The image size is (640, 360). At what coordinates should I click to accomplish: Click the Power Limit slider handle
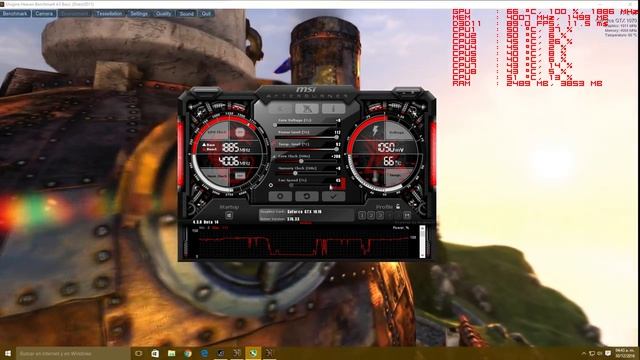click(336, 137)
